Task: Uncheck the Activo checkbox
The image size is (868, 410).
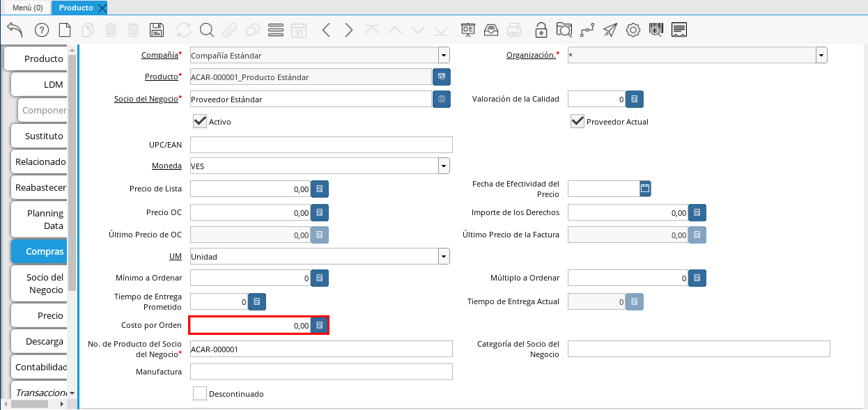Action: tap(200, 122)
